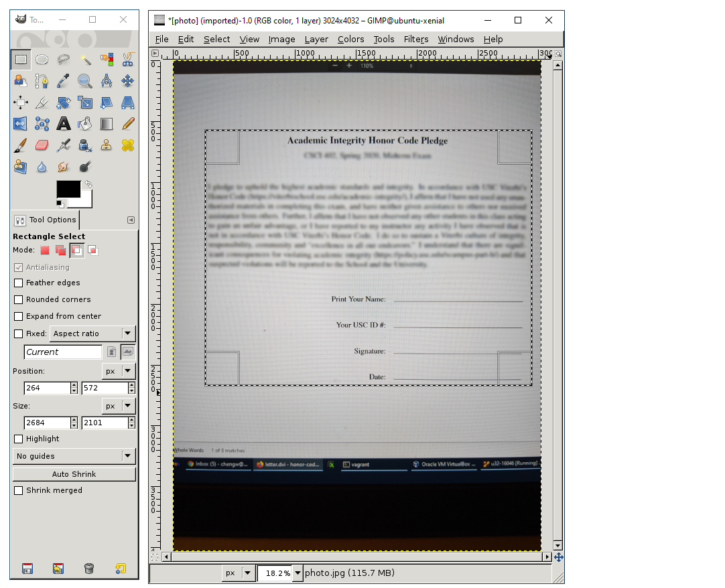Select the Heal tool bandage icon
The image size is (725, 588).
(x=127, y=145)
